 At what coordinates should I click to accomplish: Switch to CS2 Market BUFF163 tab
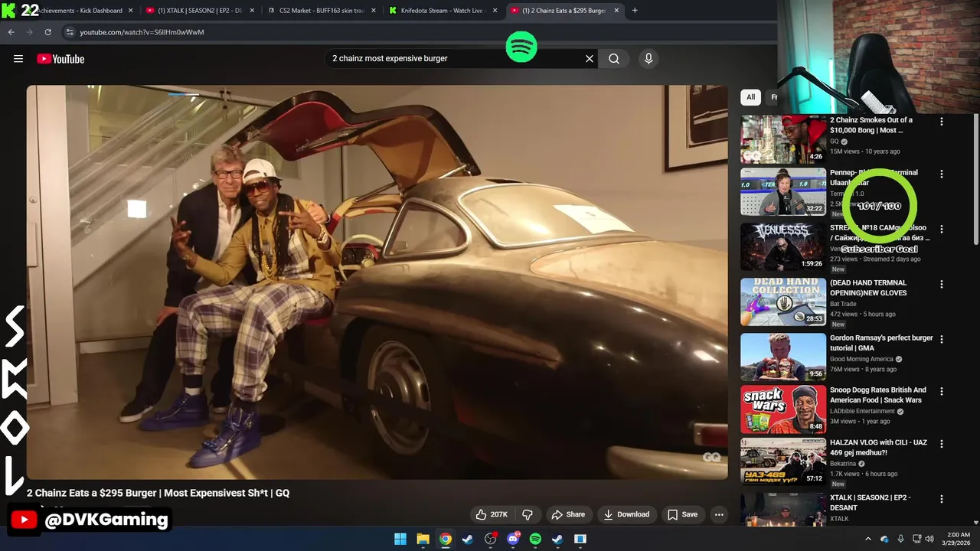point(322,11)
